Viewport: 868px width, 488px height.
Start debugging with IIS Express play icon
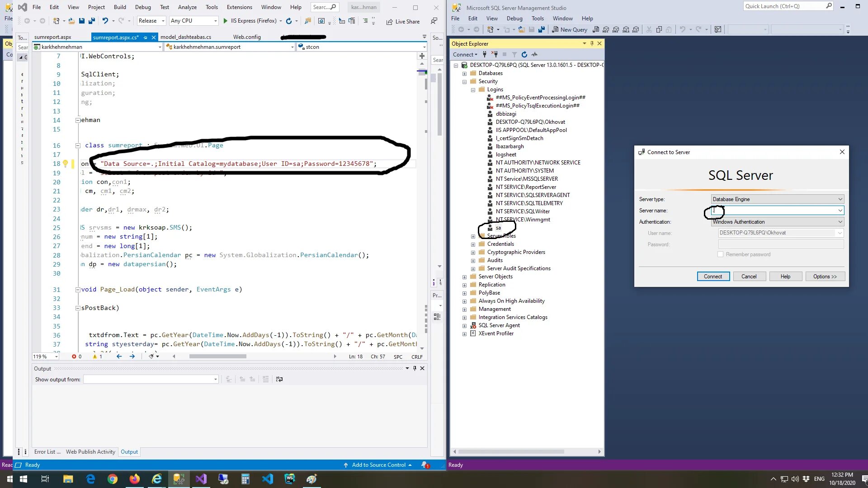point(225,21)
